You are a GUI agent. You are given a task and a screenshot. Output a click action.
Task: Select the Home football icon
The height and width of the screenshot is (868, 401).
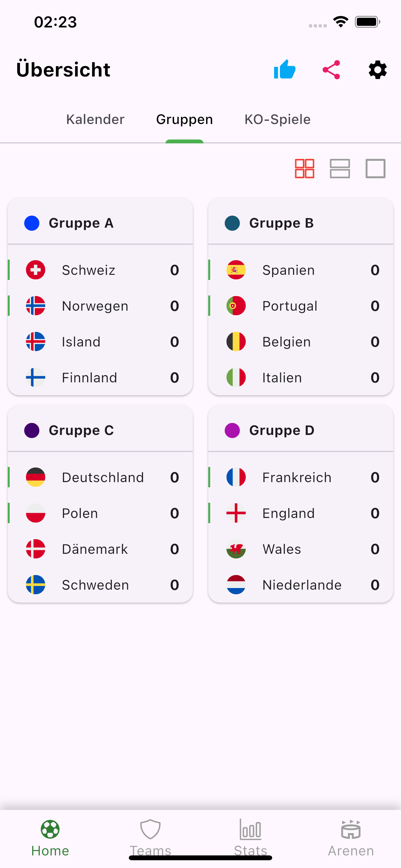(50, 829)
